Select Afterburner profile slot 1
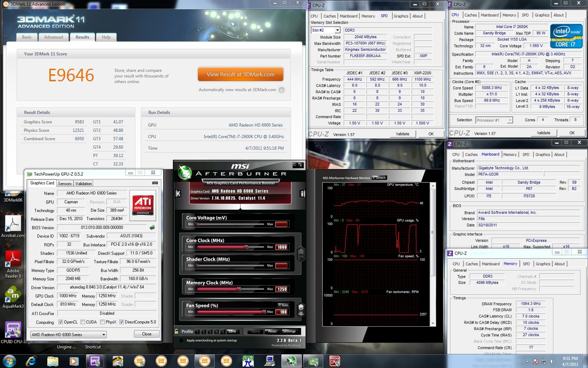The width and height of the screenshot is (588, 368). point(197,332)
